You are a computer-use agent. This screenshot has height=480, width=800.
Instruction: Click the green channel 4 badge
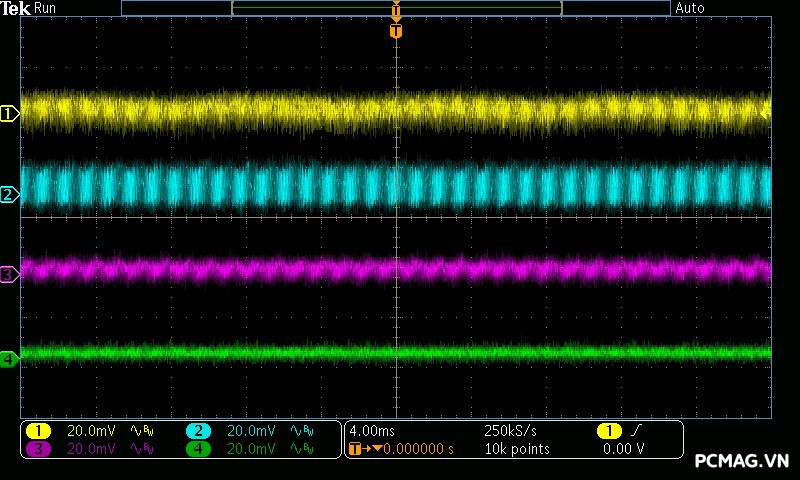(199, 449)
